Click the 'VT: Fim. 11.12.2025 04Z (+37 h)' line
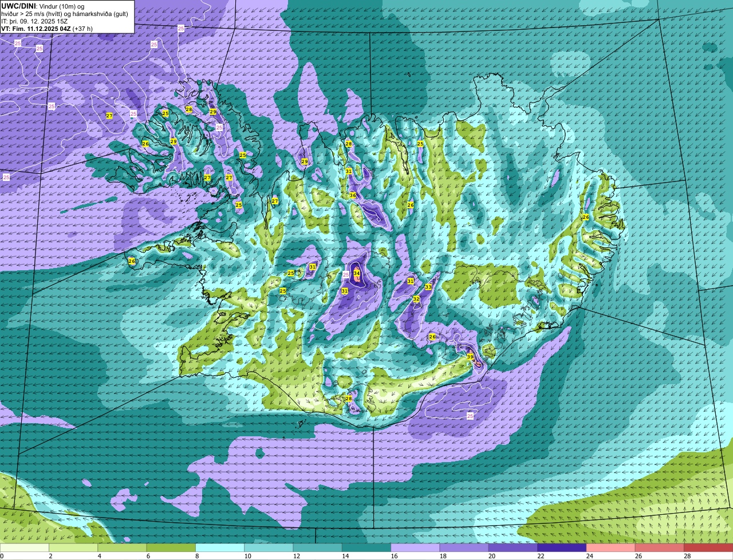Viewport: 733px width, 560px height. [47, 29]
